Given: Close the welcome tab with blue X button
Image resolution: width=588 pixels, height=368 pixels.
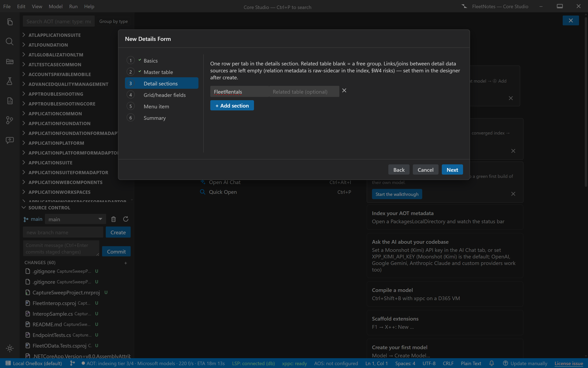Looking at the screenshot, I should pyautogui.click(x=570, y=20).
